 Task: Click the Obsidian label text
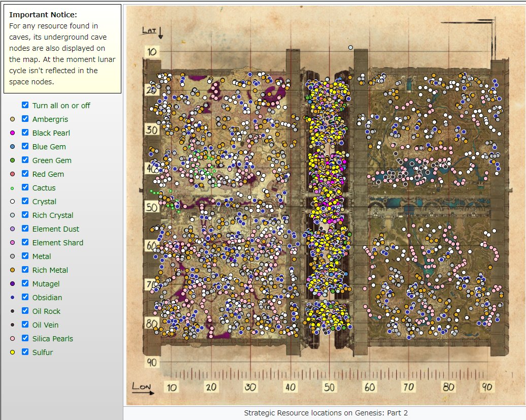(47, 298)
